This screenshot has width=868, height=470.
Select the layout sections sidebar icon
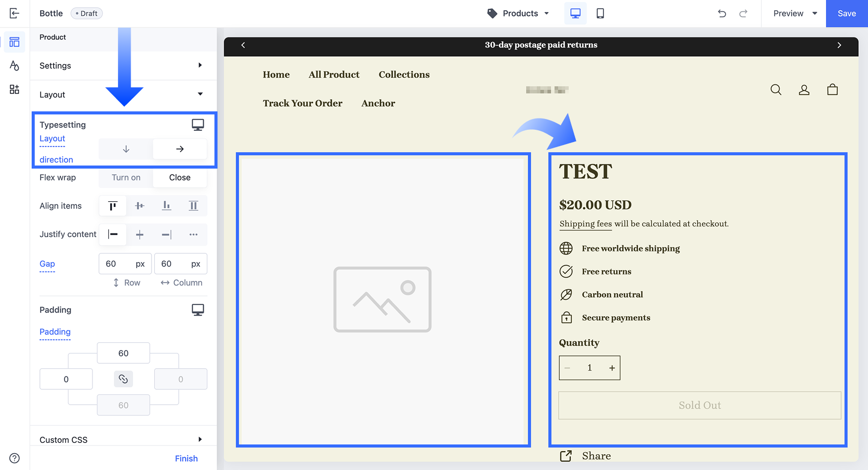pos(14,42)
